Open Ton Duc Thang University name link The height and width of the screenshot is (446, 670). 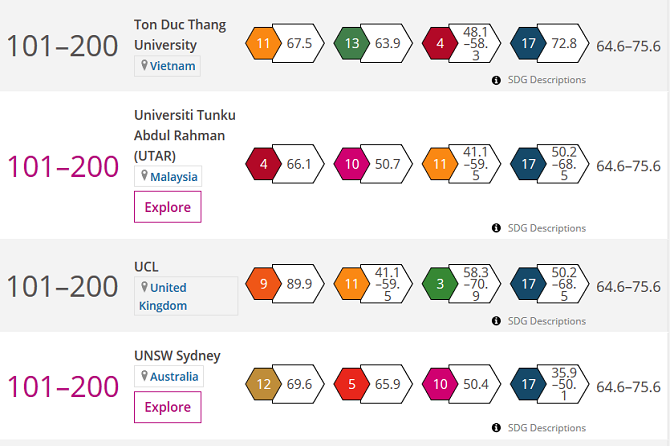(x=180, y=35)
